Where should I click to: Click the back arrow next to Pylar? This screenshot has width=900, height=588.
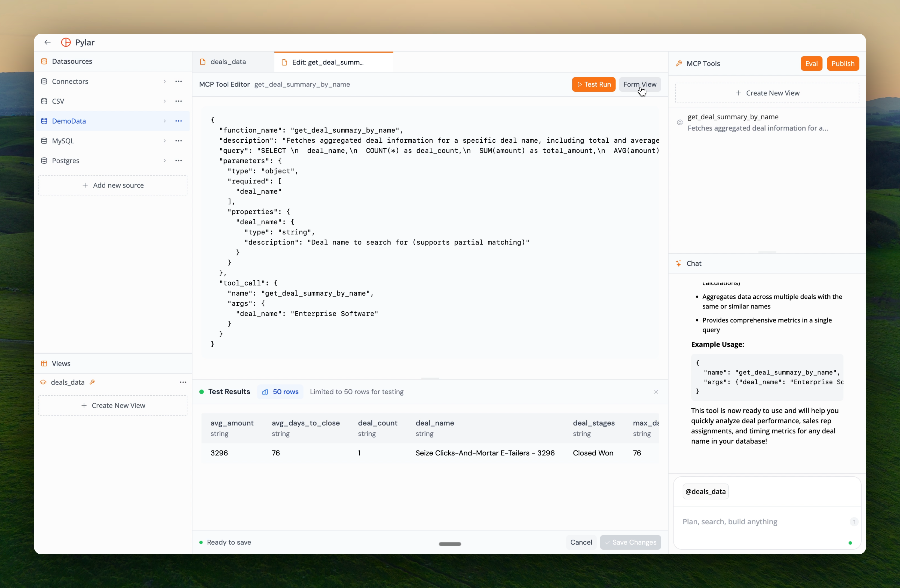click(47, 42)
